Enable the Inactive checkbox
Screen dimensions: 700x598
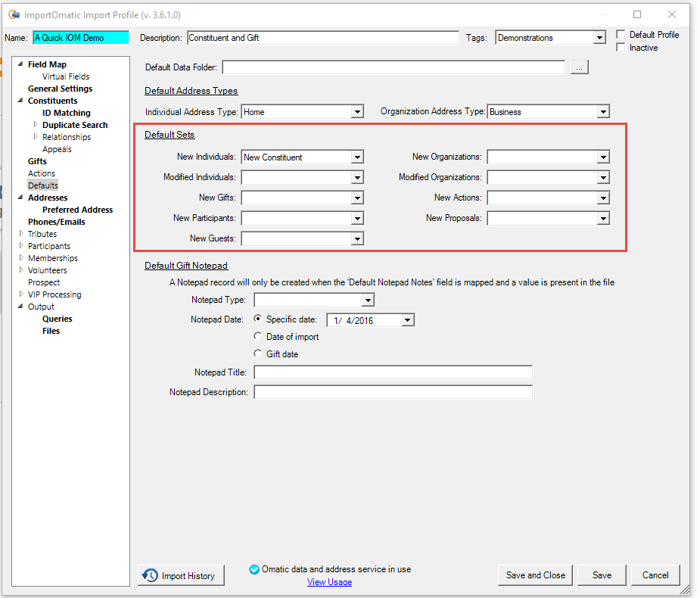coord(619,47)
